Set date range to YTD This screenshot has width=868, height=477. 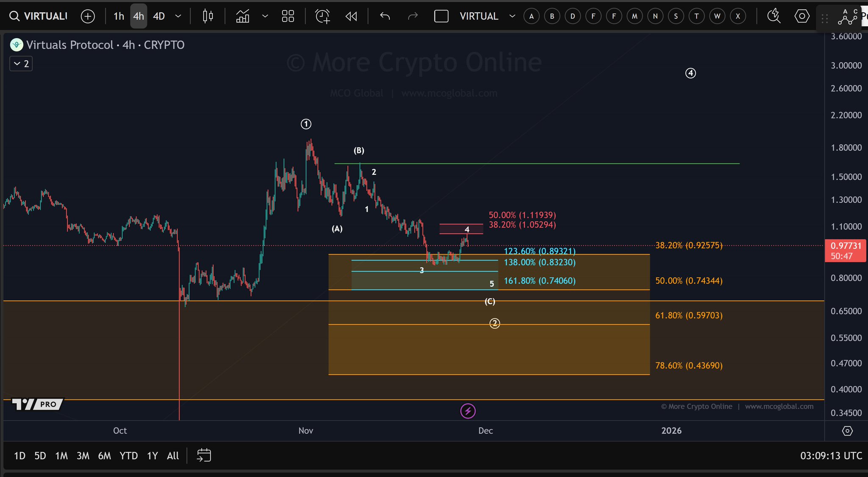coord(128,456)
